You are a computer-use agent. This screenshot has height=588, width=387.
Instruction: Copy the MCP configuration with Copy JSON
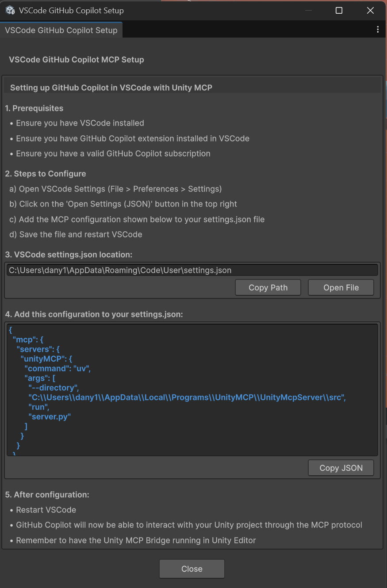pos(341,468)
